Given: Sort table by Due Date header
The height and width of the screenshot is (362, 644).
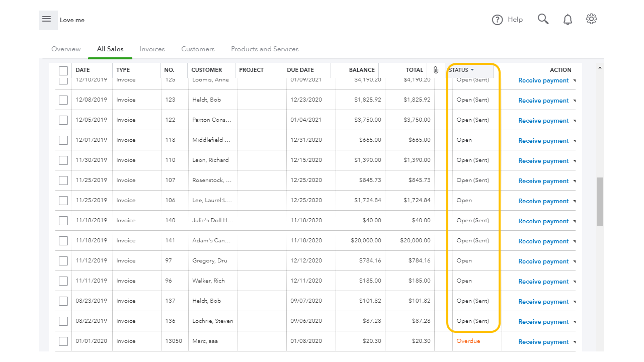Looking at the screenshot, I should pos(300,70).
